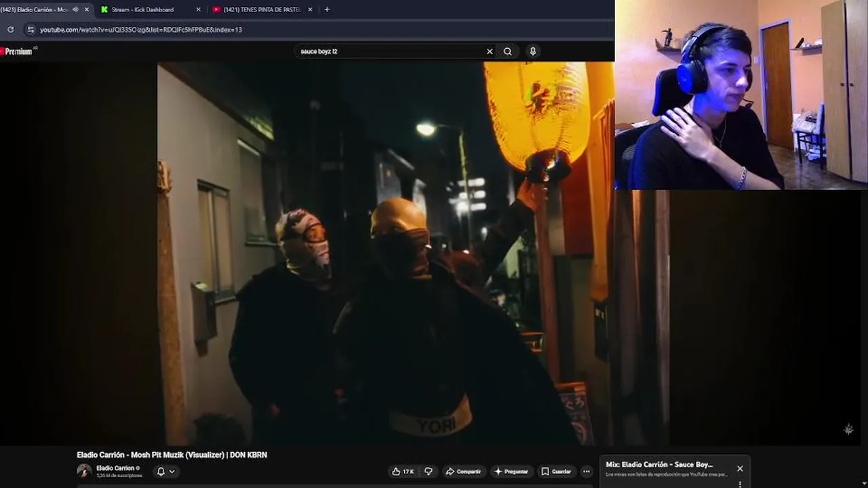
Task: Click the Compartir share button
Action: tap(463, 472)
